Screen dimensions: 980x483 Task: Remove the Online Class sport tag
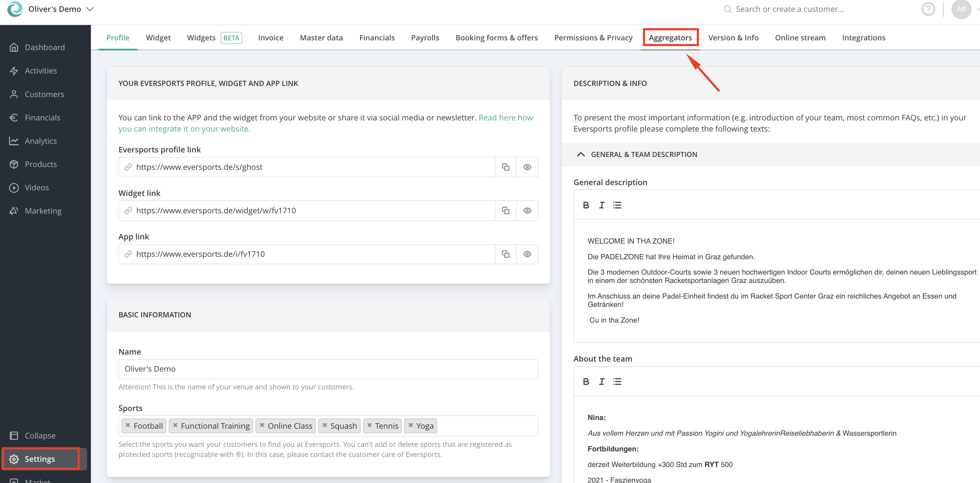[x=262, y=425]
